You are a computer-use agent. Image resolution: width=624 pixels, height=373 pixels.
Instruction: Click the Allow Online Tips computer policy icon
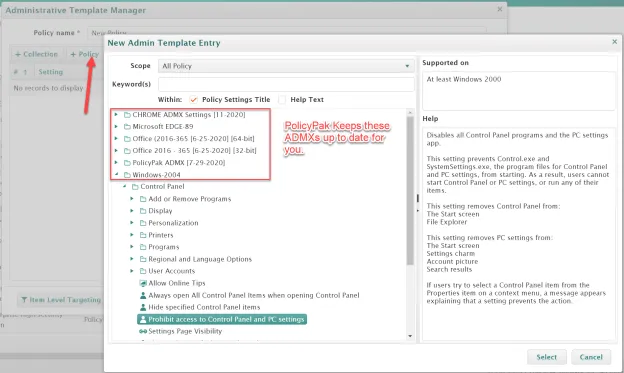point(143,283)
